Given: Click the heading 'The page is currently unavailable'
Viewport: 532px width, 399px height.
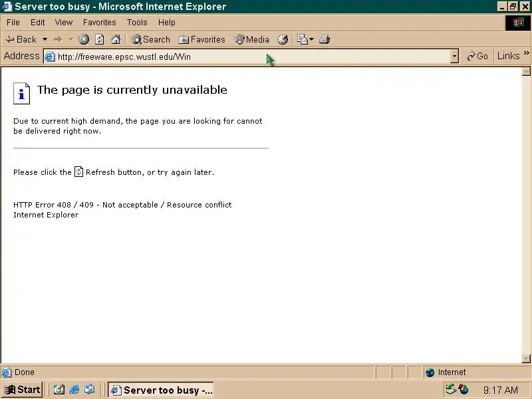Looking at the screenshot, I should (x=132, y=90).
